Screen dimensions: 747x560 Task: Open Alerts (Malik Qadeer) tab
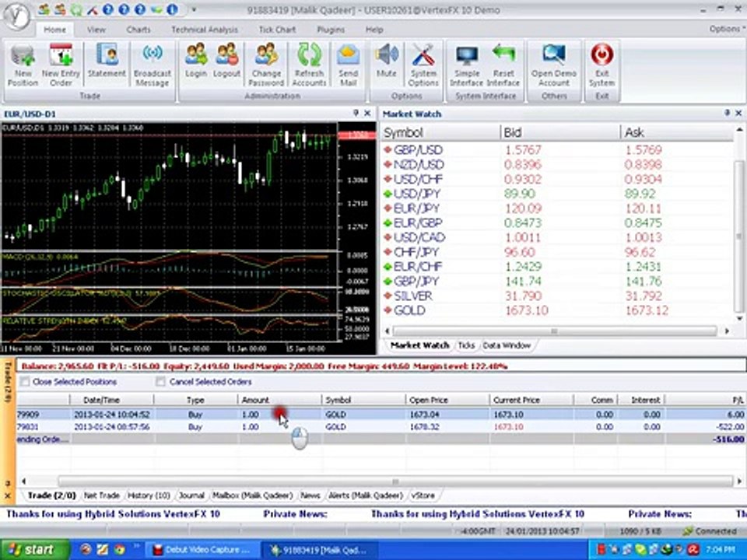click(366, 495)
